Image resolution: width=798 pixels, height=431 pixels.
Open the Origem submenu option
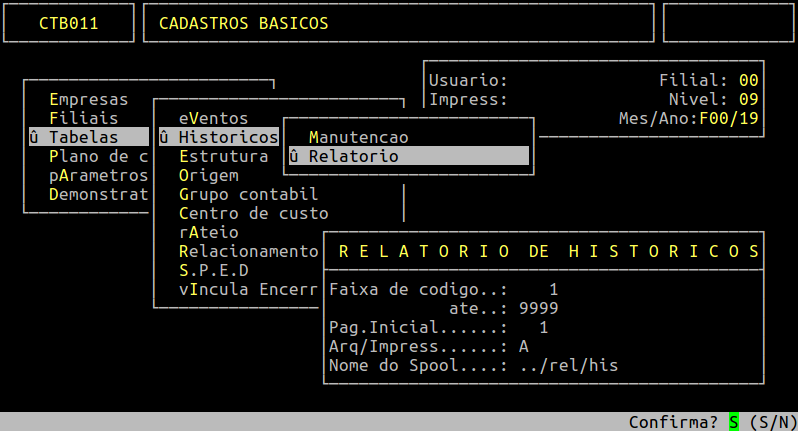coord(208,175)
